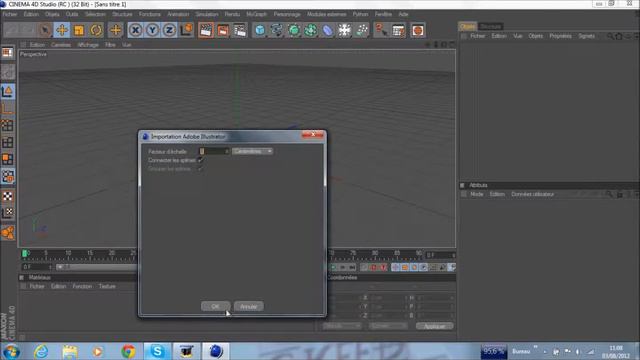
Task: Select the Move tool in the top toolbar
Action: tap(62, 30)
